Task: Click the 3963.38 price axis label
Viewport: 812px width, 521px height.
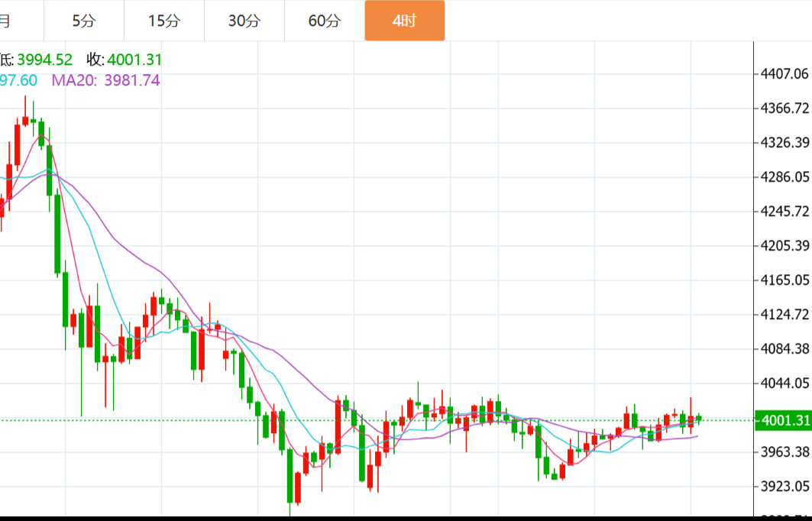Action: point(785,451)
